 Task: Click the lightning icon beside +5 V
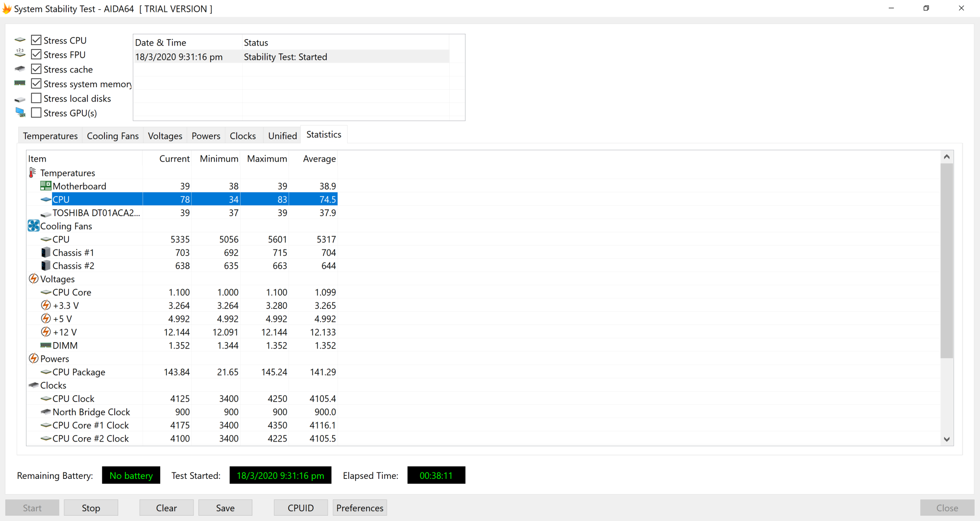pyautogui.click(x=46, y=319)
